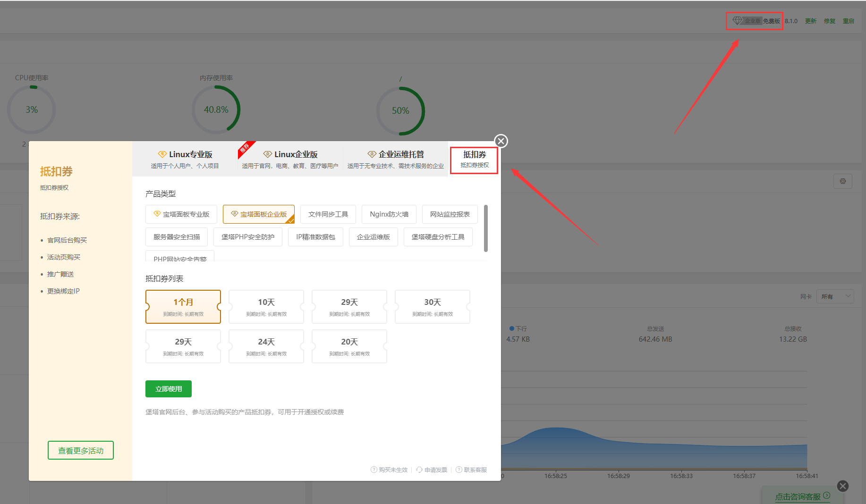Open 联系客服 link
The height and width of the screenshot is (504, 866).
(x=475, y=470)
